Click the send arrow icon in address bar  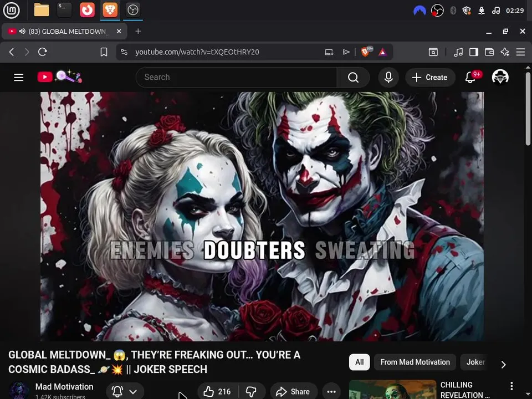(346, 52)
